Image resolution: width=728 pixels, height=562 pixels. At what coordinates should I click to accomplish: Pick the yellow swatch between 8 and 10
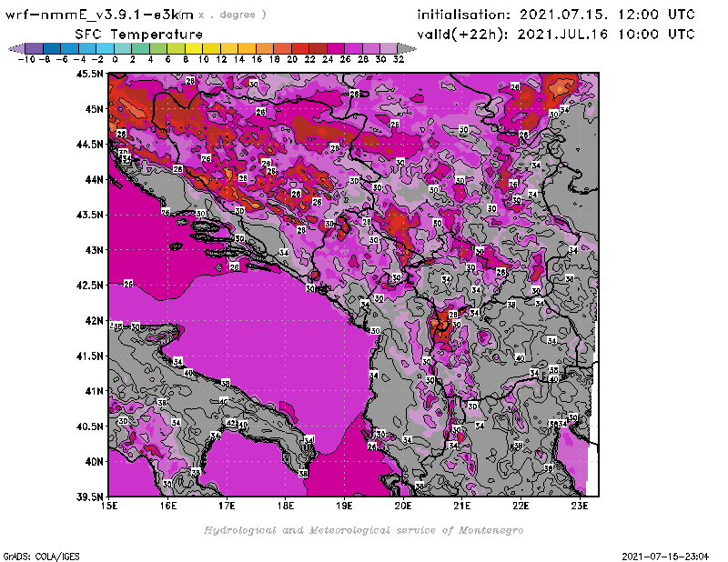(x=194, y=48)
